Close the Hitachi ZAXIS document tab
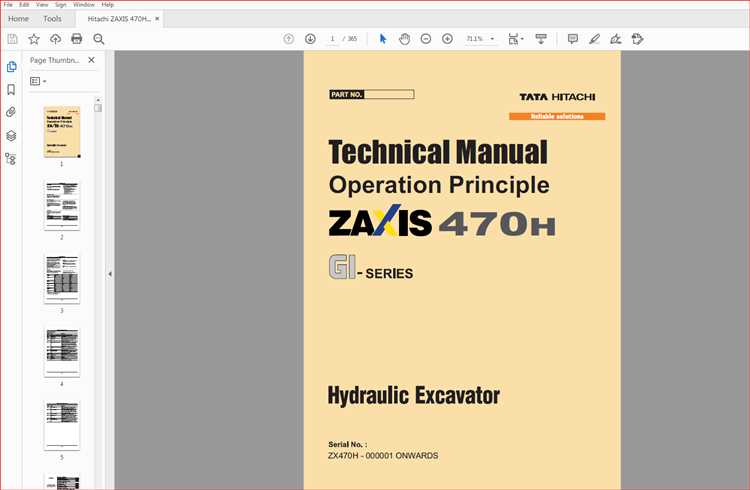The height and width of the screenshot is (490, 750). pyautogui.click(x=157, y=19)
